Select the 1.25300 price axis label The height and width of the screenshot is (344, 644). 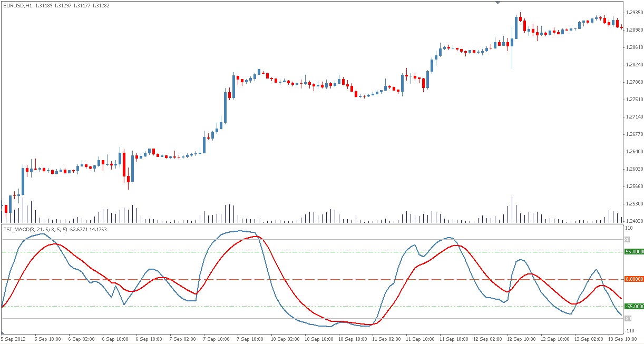pos(635,203)
